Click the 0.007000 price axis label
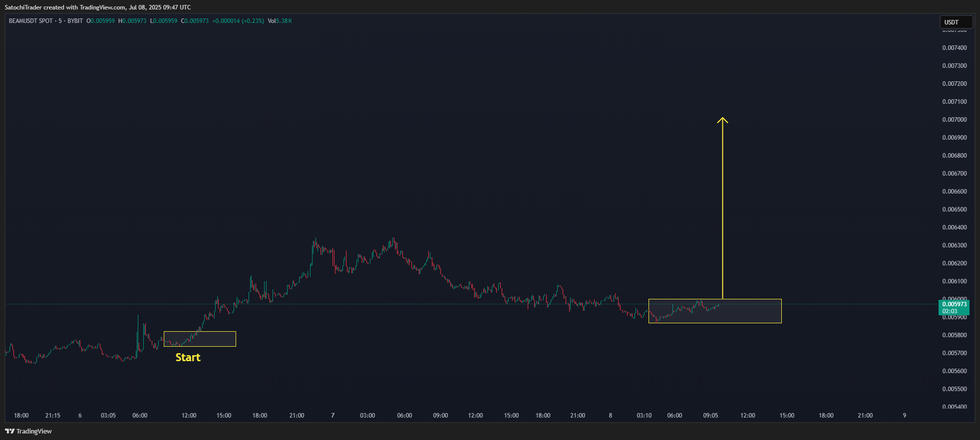Image resolution: width=980 pixels, height=440 pixels. coord(955,120)
